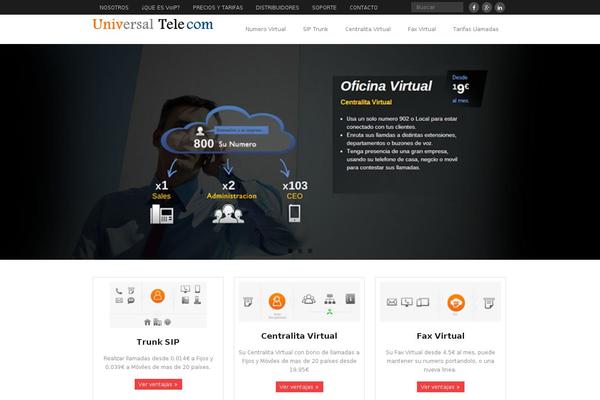Go to SIP Trunk page
Screen dimensions: 600x400
(315, 29)
